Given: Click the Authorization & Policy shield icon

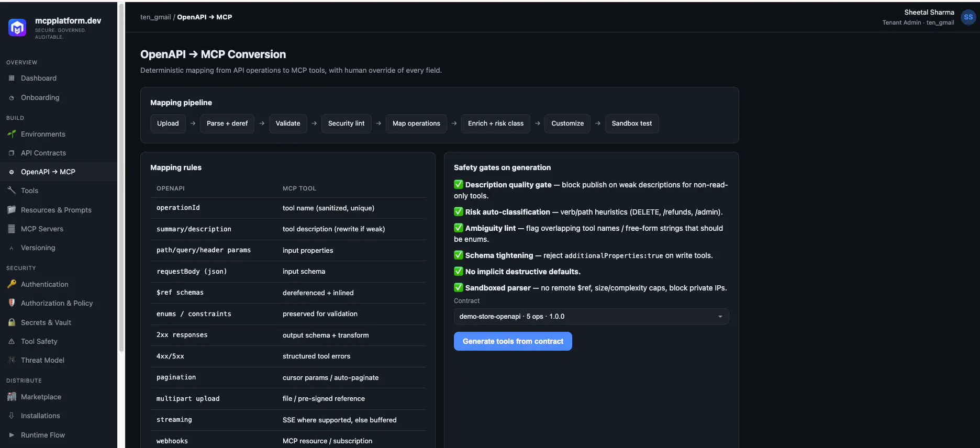Looking at the screenshot, I should pos(12,303).
